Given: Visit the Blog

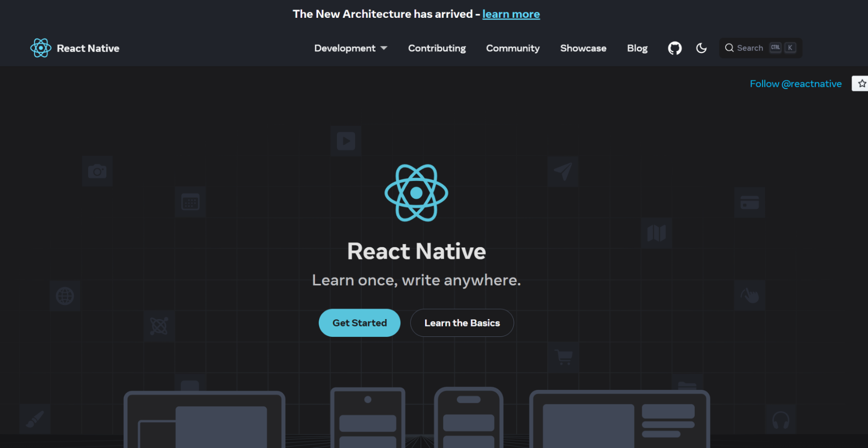Looking at the screenshot, I should tap(637, 48).
